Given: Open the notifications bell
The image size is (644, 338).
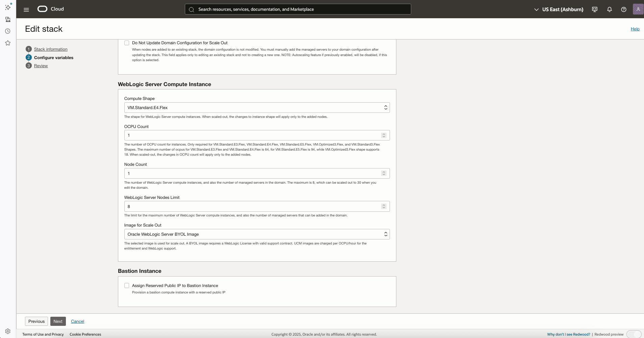Looking at the screenshot, I should pos(610,9).
